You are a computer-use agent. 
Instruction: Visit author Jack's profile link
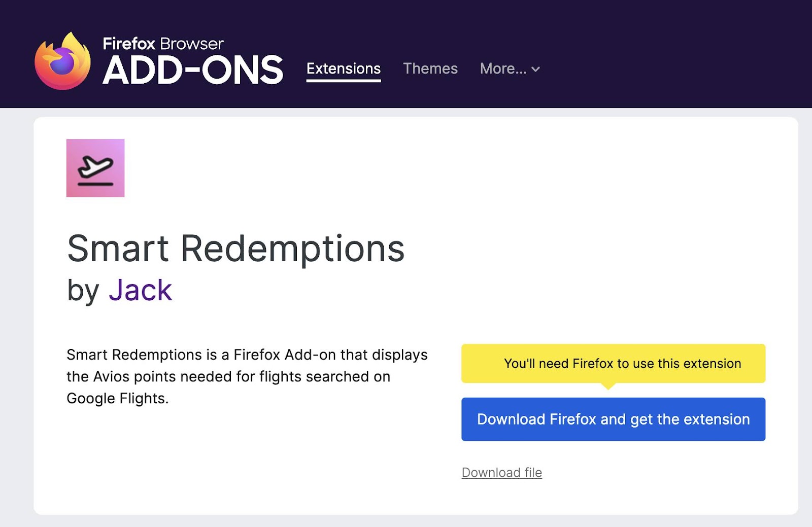(x=141, y=291)
